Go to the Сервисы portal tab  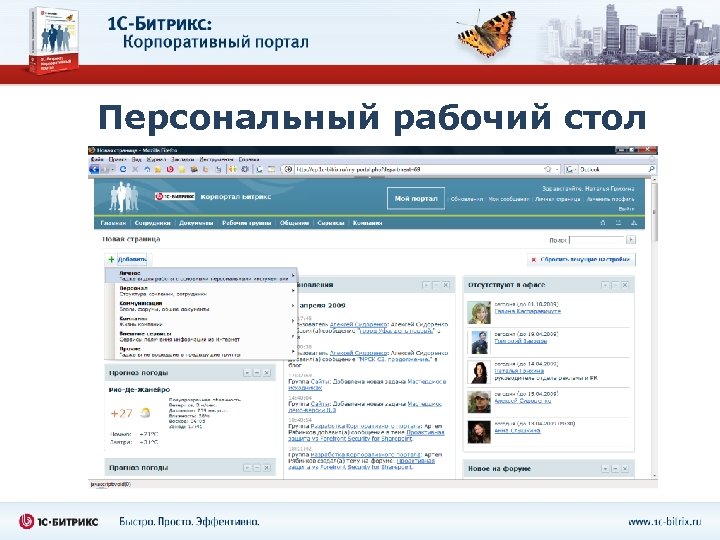tap(331, 223)
